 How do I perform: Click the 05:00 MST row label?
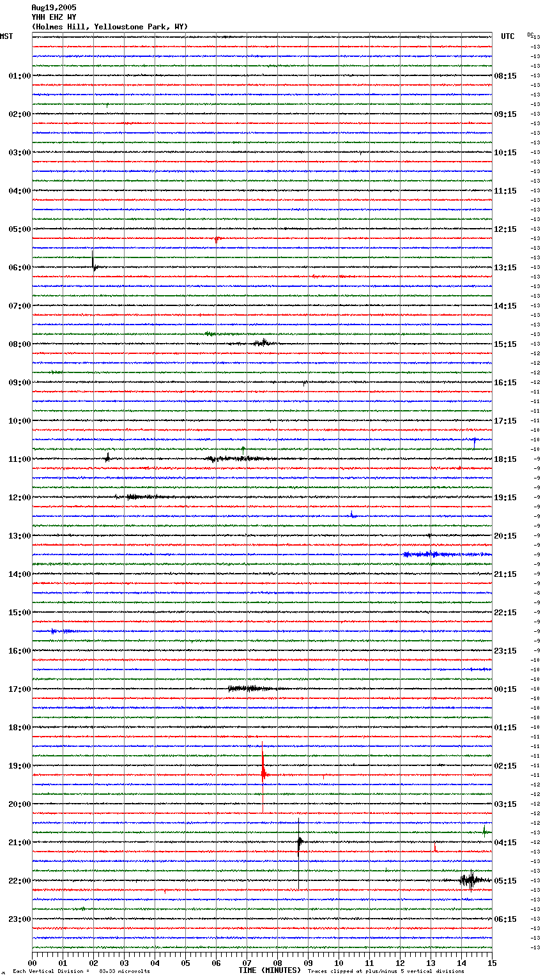[x=20, y=229]
